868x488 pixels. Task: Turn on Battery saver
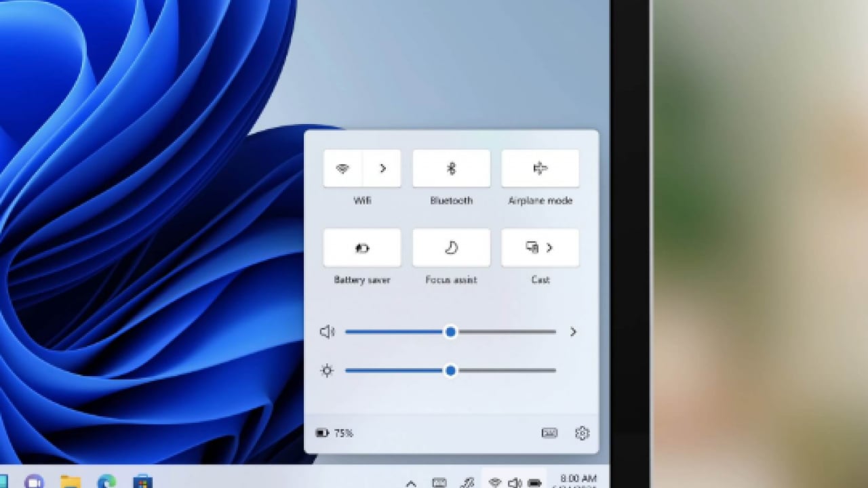[x=362, y=247]
